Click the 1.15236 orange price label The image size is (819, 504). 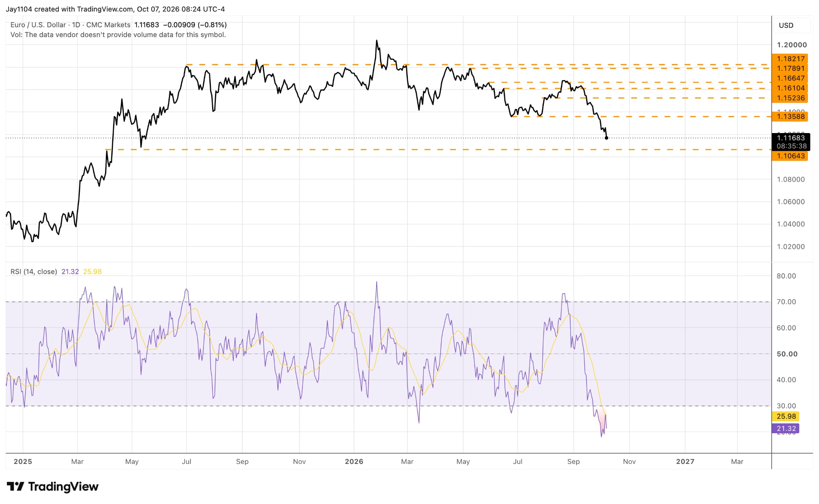[x=790, y=98]
